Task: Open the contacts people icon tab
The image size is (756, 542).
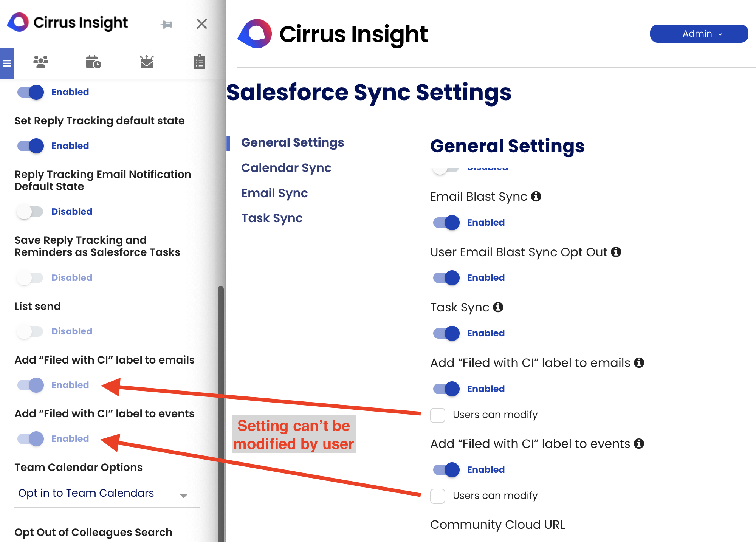Action: [x=41, y=62]
